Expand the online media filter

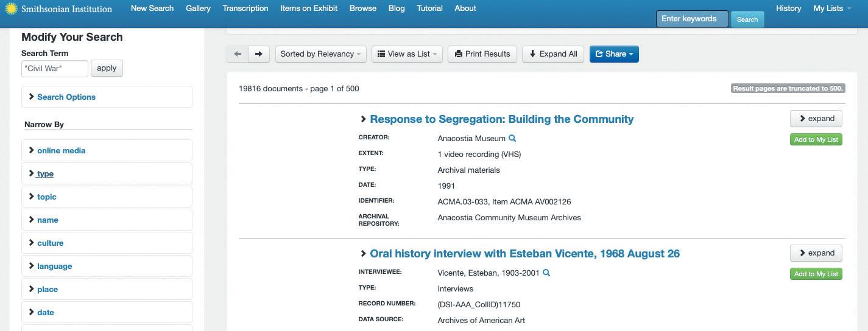click(x=61, y=151)
